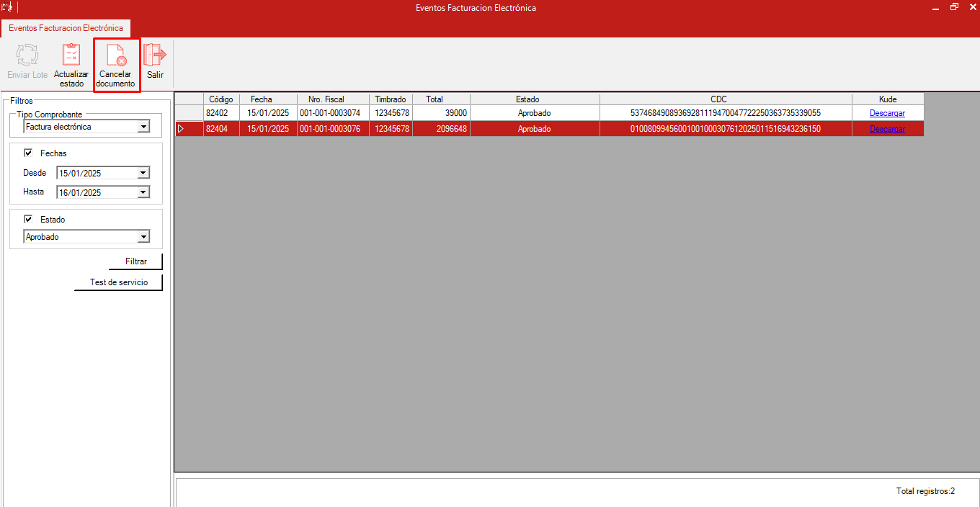This screenshot has width=980, height=507.
Task: Expand the Estado Aprobado dropdown
Action: [143, 237]
